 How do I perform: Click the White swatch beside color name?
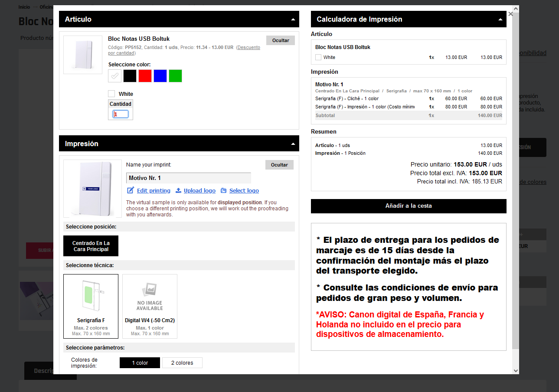point(111,94)
